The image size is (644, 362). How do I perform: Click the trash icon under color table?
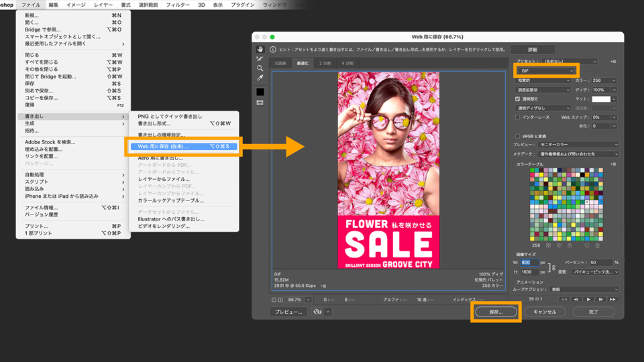coord(598,245)
